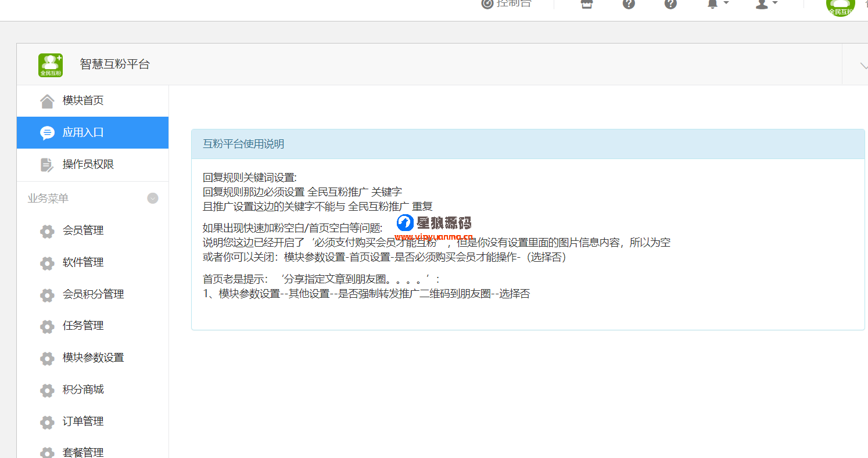
Task: Click the 互粉平台使用说明 panel header
Action: pos(528,144)
